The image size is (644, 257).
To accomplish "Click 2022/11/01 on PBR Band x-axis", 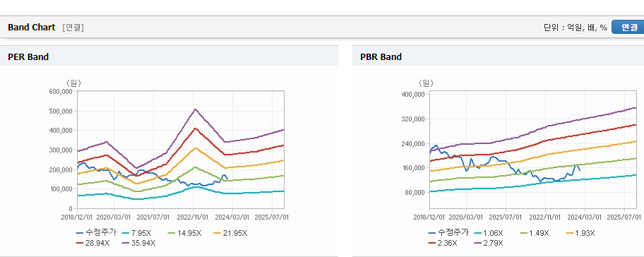I will tap(545, 217).
